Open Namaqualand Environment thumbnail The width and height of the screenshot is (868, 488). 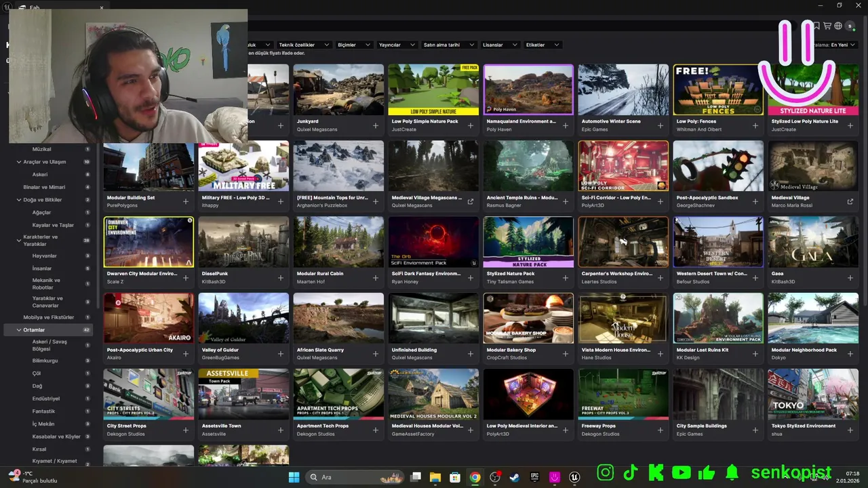tap(528, 89)
